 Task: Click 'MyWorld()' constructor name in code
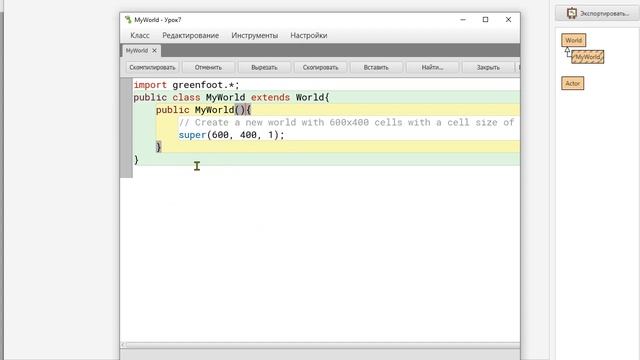220,110
